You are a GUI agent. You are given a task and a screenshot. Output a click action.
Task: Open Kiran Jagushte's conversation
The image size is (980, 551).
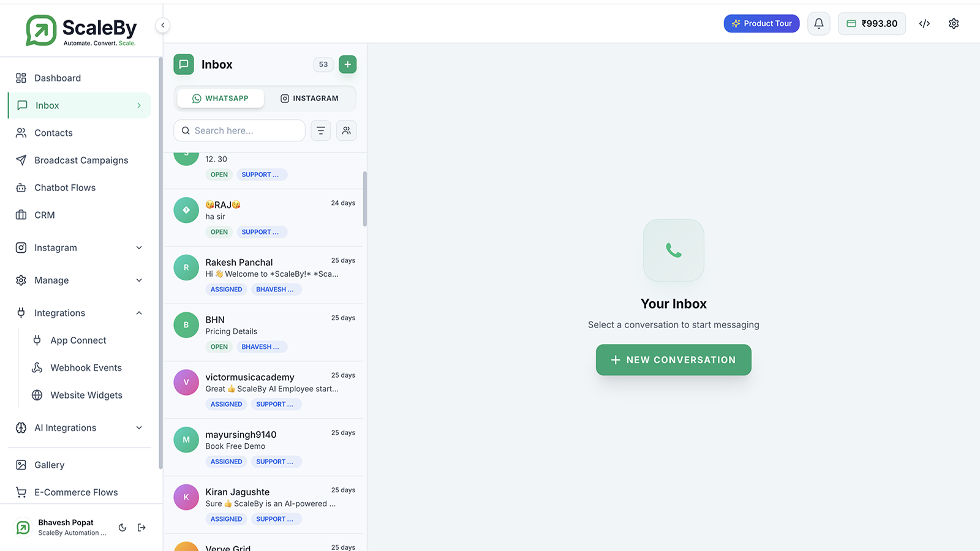point(263,505)
